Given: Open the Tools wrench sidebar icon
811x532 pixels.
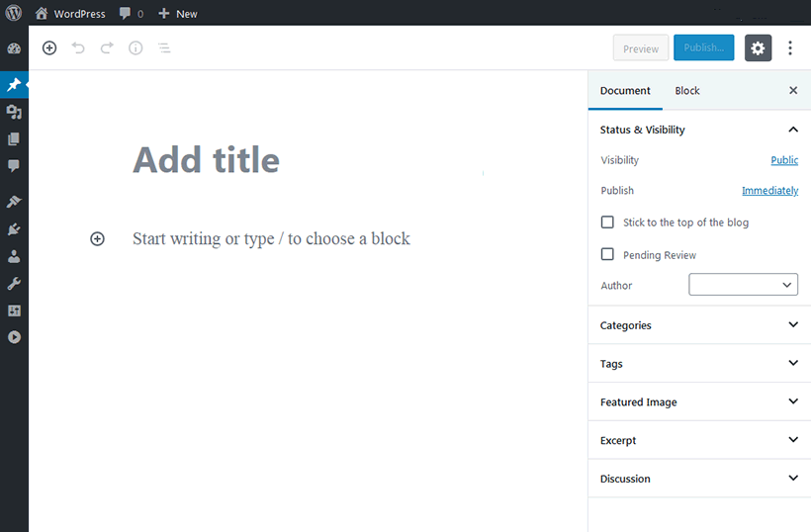Looking at the screenshot, I should click(x=14, y=284).
